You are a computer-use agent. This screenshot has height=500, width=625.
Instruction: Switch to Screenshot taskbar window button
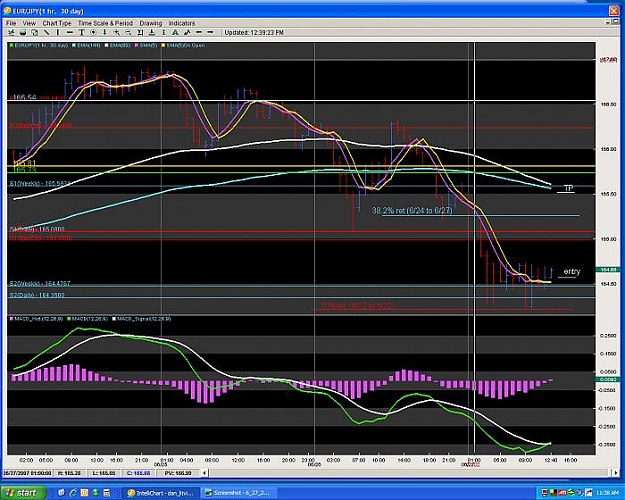pos(238,493)
